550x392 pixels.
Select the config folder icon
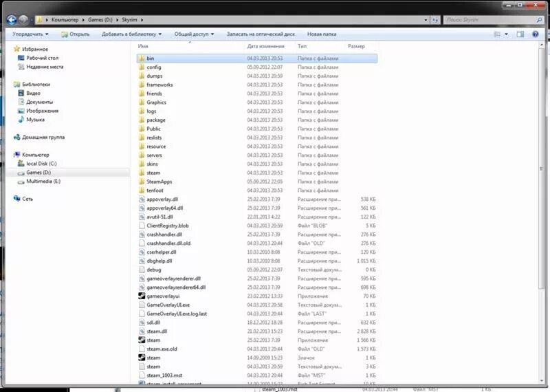click(x=142, y=67)
